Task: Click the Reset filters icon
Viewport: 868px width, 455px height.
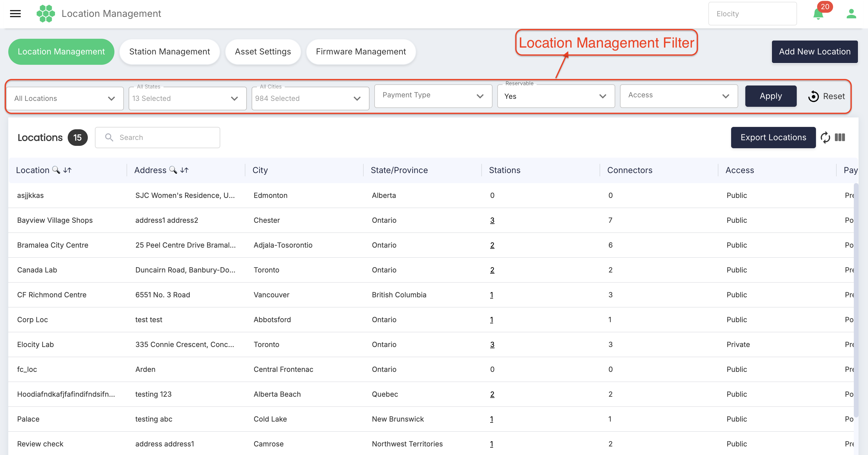Action: (x=813, y=96)
